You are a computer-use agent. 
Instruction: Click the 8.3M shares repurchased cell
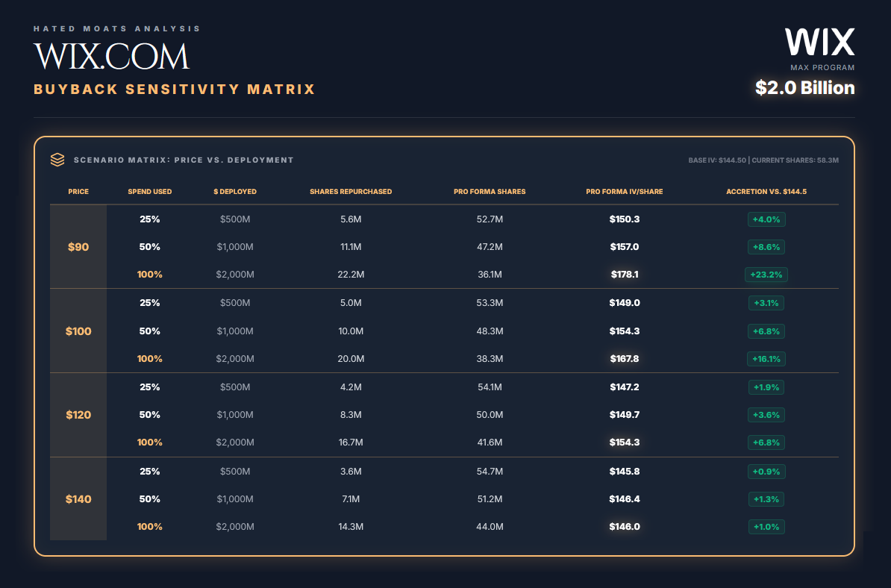pyautogui.click(x=351, y=415)
